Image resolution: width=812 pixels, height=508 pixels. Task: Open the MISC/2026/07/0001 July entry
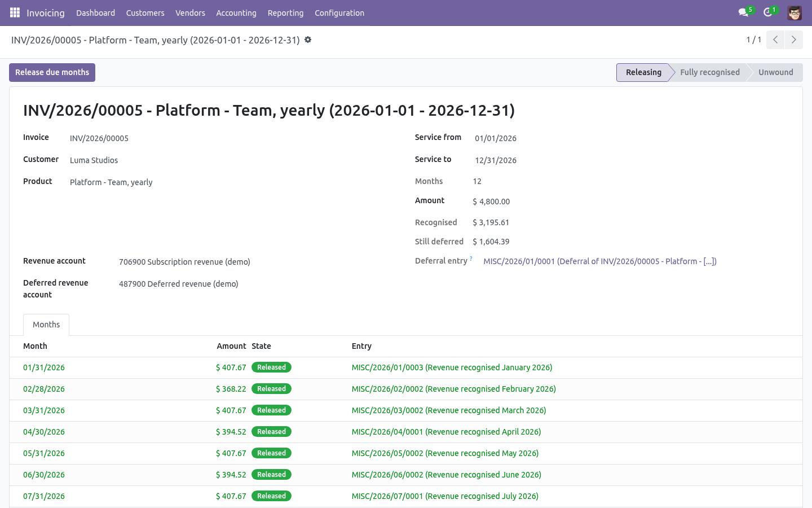445,496
